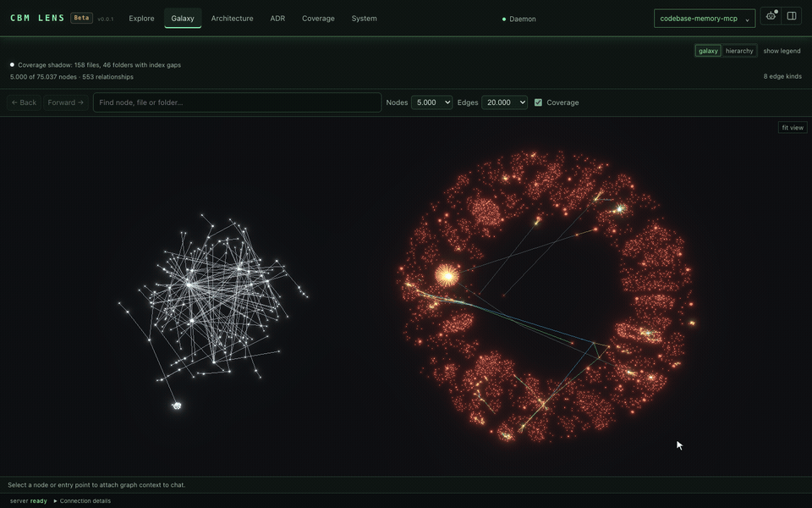This screenshot has width=812, height=508.
Task: Switch to galaxy view mode
Action: (708, 51)
